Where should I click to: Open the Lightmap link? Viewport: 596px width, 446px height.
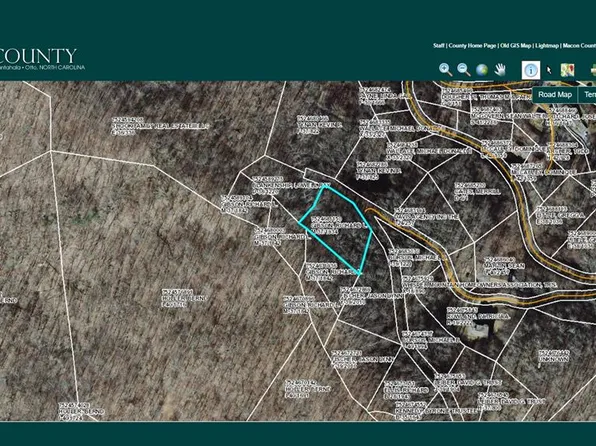[547, 46]
